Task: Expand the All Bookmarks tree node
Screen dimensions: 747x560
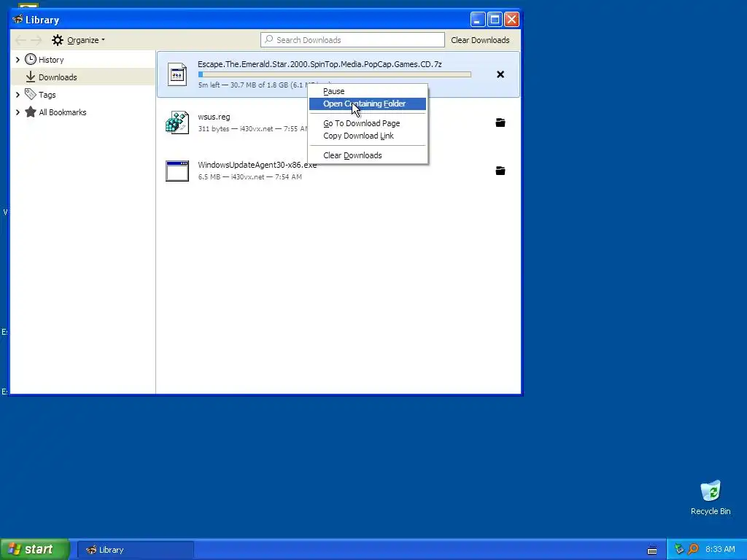Action: tap(18, 112)
